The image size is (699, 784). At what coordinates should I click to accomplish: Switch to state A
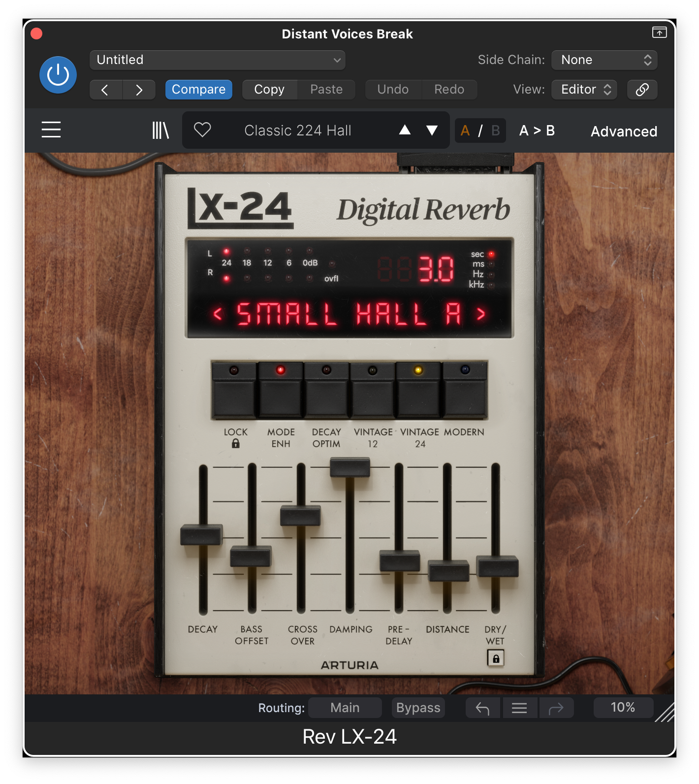pyautogui.click(x=465, y=131)
